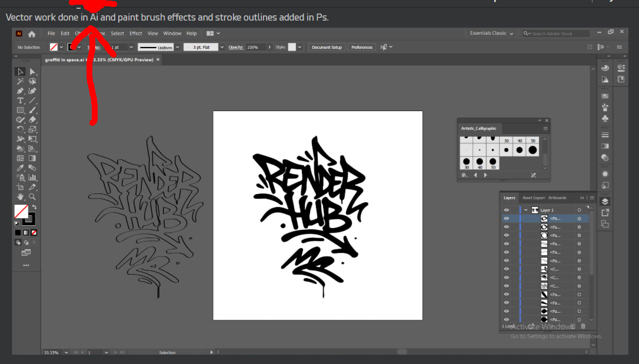Select the Slice tool
Image resolution: width=639 pixels, height=364 pixels.
[32, 188]
